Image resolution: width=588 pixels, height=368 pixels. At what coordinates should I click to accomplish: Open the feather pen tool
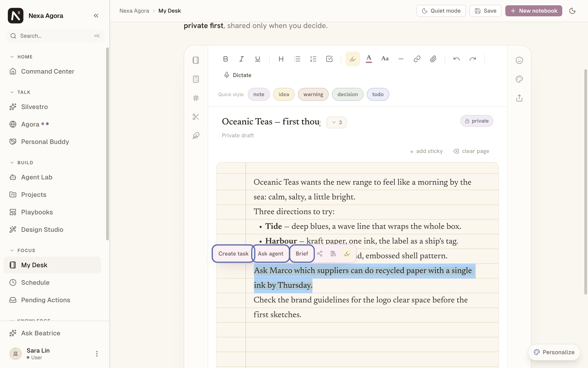tap(196, 135)
